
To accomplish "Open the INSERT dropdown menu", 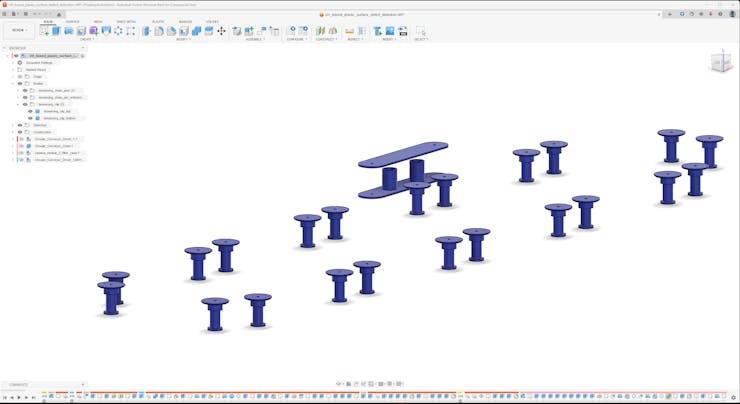I will (389, 39).
